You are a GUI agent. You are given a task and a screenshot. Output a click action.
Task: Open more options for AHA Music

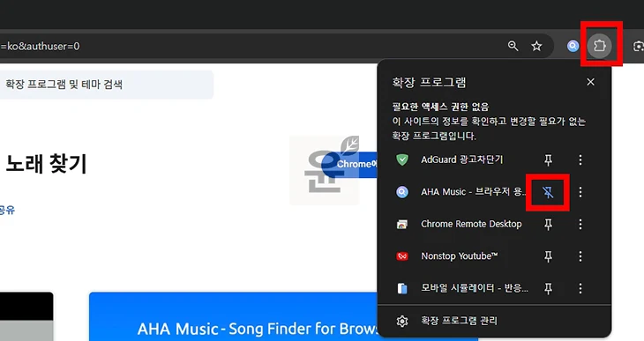coord(580,192)
